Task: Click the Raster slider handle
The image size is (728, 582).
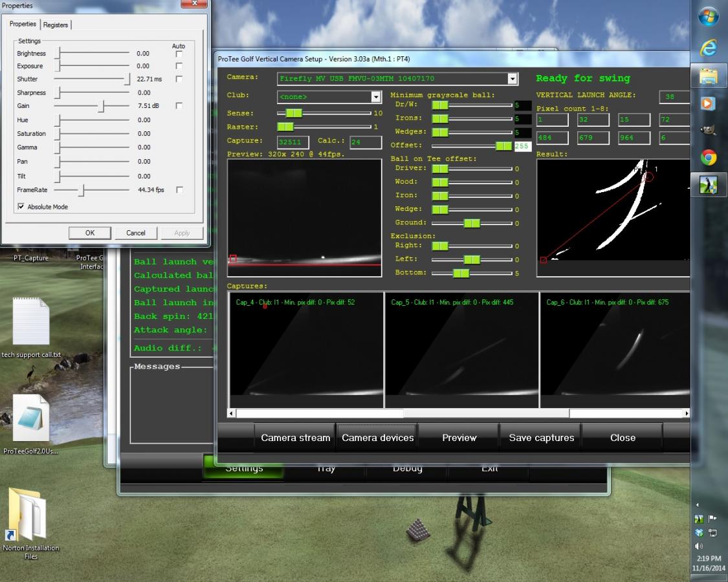Action: [285, 127]
